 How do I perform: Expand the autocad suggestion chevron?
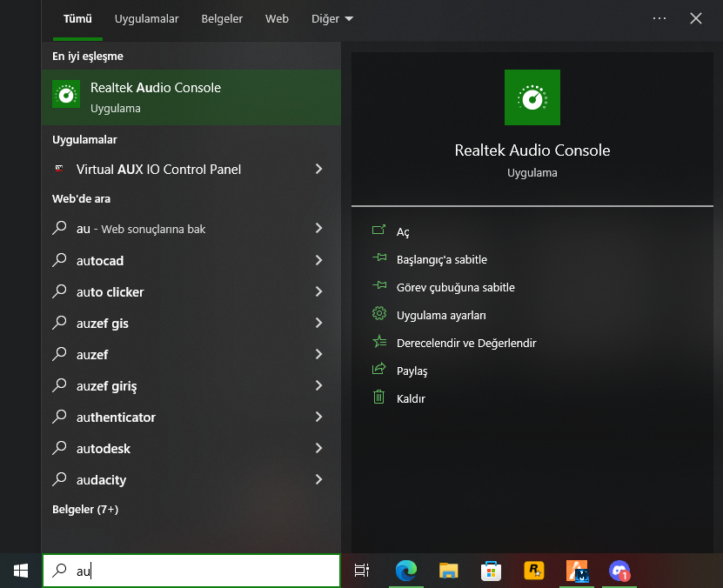(x=318, y=260)
